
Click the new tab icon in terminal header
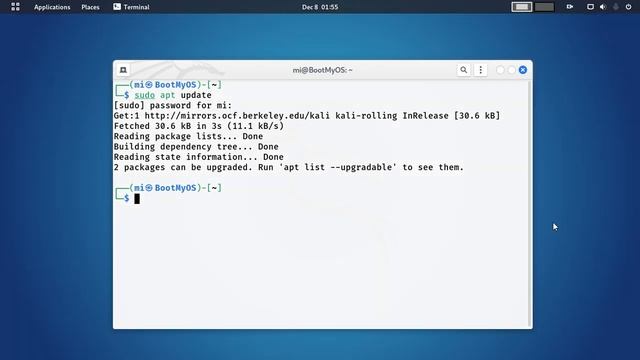coord(123,70)
